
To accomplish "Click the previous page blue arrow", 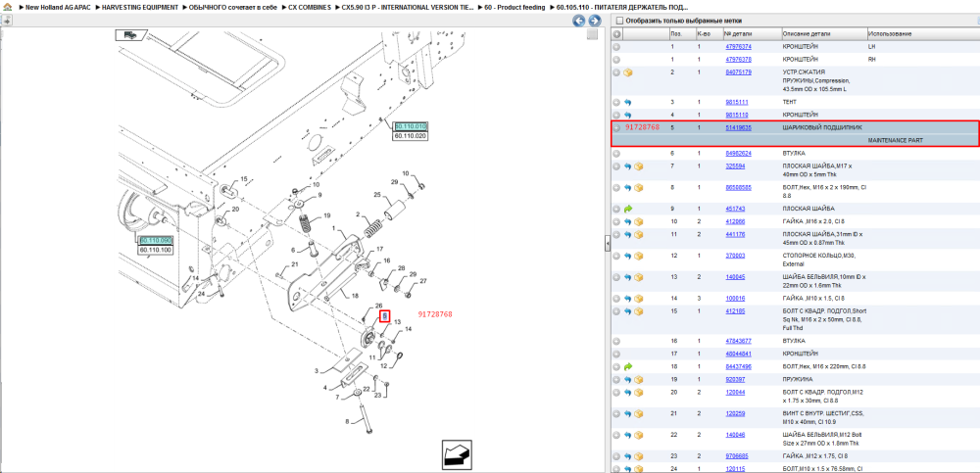I will (x=579, y=21).
